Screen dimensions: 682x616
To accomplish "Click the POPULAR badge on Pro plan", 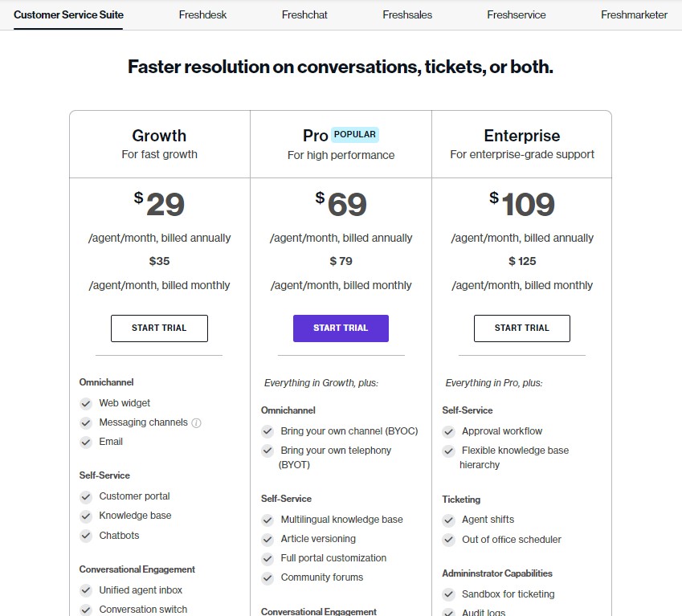I will click(x=355, y=134).
